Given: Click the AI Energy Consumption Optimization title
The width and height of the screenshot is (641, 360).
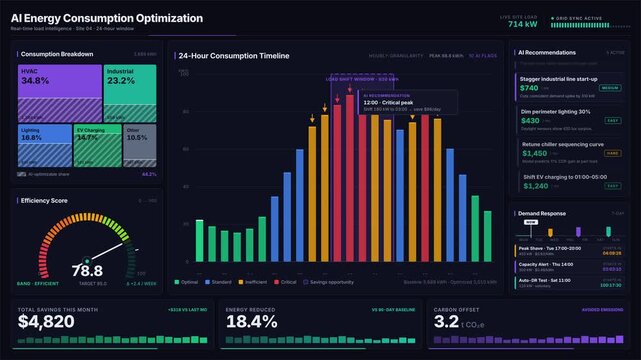Looking at the screenshot, I should [107, 18].
